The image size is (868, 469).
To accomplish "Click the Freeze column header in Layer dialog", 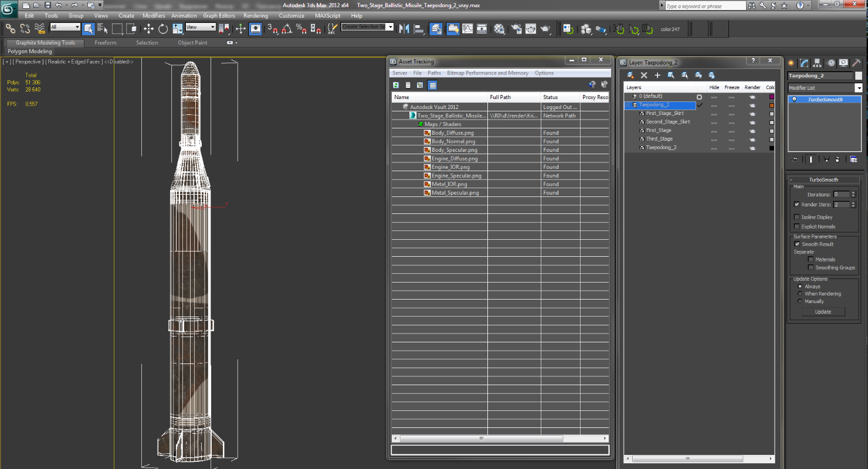I will 731,87.
